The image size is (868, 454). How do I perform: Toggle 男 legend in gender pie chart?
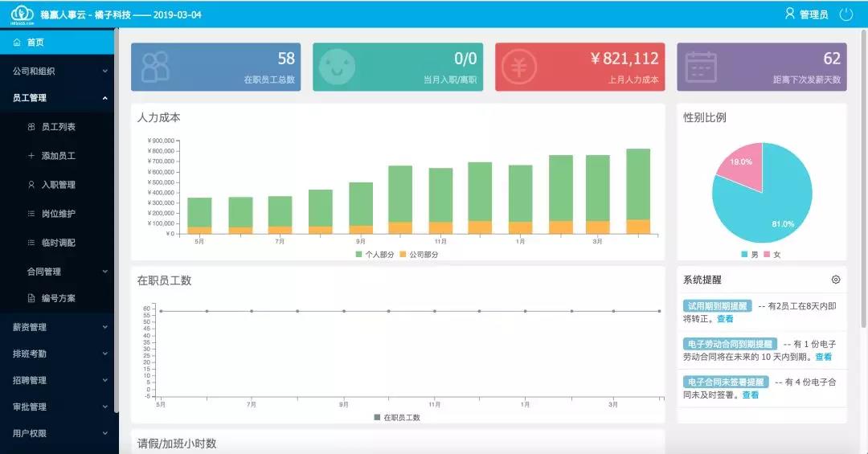(747, 254)
